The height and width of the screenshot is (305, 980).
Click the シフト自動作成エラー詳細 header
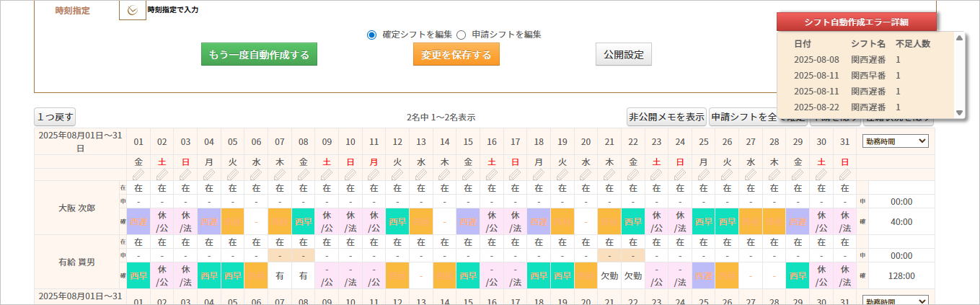click(857, 22)
